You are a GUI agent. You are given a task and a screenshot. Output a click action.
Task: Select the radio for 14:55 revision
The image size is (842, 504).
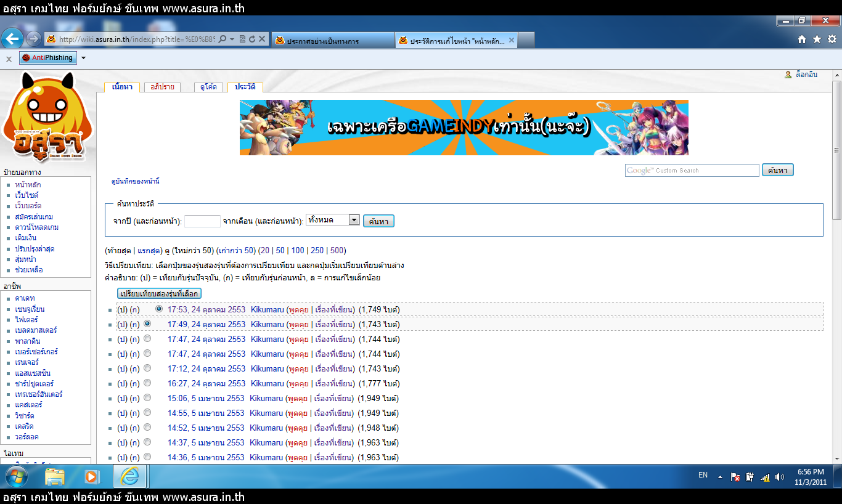147,412
